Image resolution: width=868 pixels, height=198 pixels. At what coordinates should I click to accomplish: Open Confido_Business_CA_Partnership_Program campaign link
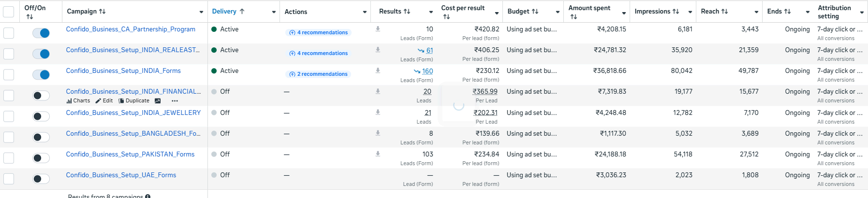pyautogui.click(x=131, y=29)
